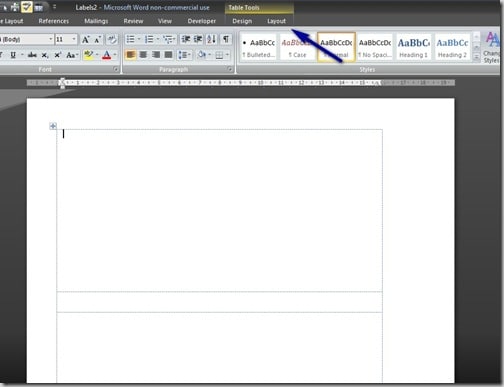This screenshot has width=504, height=387.
Task: Expand the shading color dropdown arrow
Action: (209, 55)
